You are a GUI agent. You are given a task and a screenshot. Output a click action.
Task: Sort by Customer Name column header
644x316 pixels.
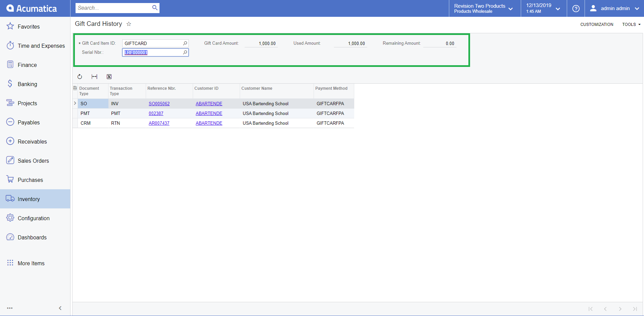click(277, 91)
